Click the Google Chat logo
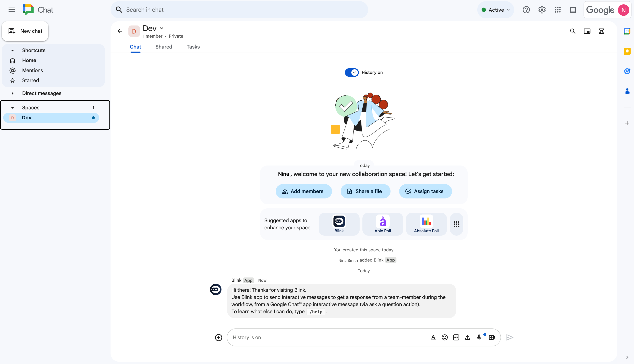Image resolution: width=634 pixels, height=364 pixels. pos(28,10)
